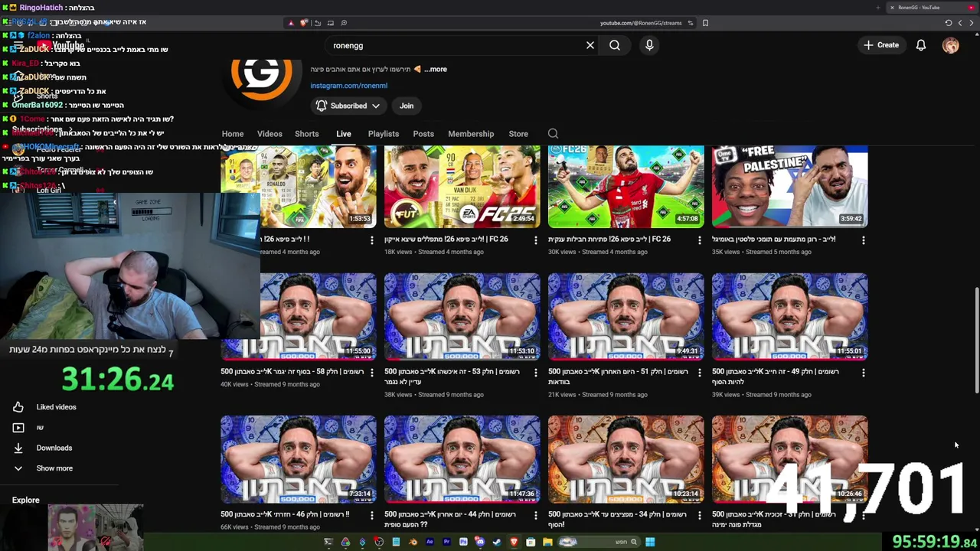Open OBS Studio from the taskbar
Image resolution: width=980 pixels, height=551 pixels.
click(379, 542)
